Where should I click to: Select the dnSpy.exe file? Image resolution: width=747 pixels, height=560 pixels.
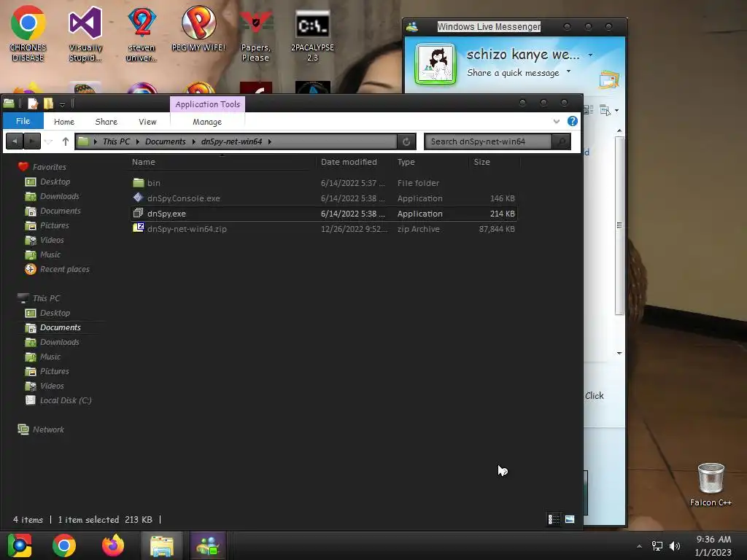tap(324, 214)
